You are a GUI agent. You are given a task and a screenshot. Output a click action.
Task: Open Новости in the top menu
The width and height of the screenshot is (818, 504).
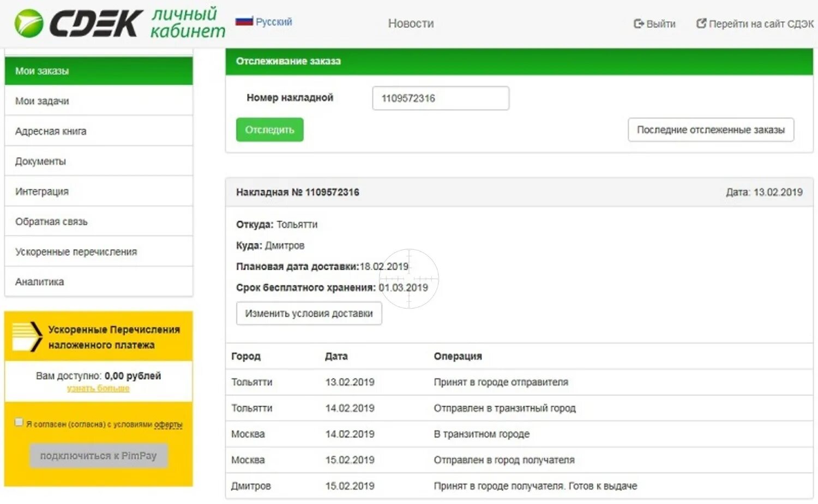411,23
